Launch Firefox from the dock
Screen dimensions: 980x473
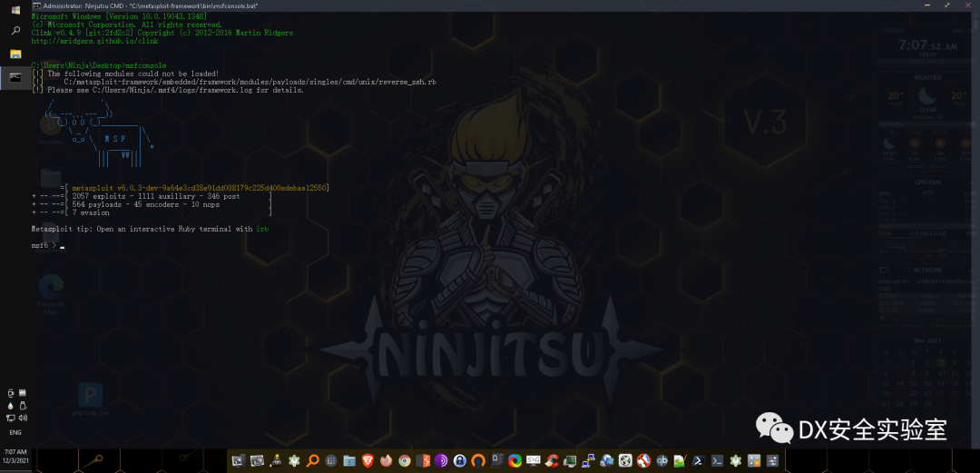[387, 460]
